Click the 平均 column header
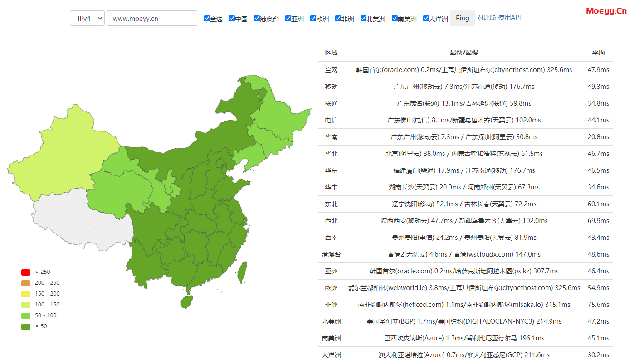The width and height of the screenshot is (639, 364). coord(598,53)
